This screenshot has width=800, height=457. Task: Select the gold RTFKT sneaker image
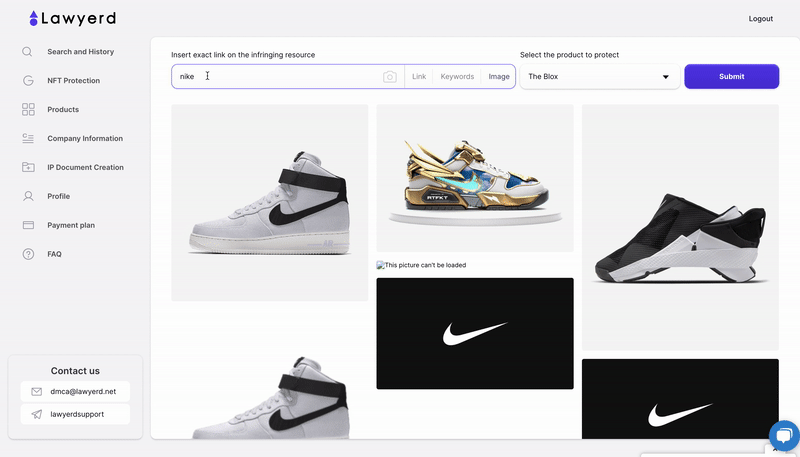point(475,178)
